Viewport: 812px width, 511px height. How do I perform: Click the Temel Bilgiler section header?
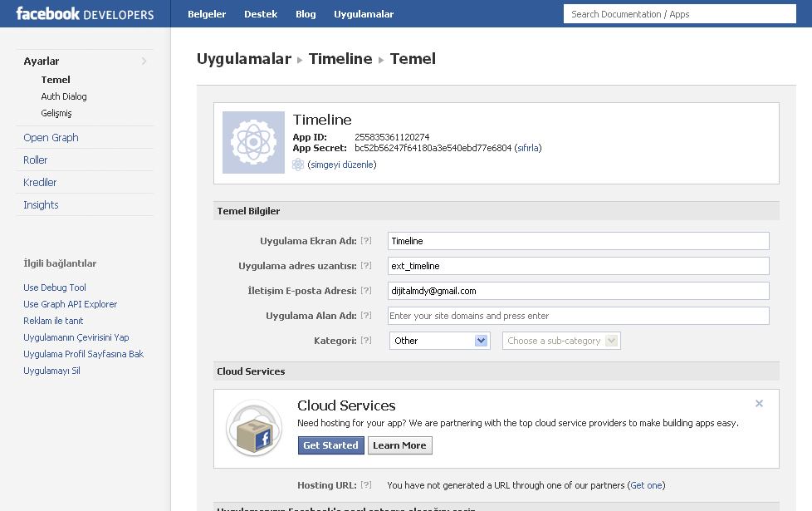click(496, 211)
